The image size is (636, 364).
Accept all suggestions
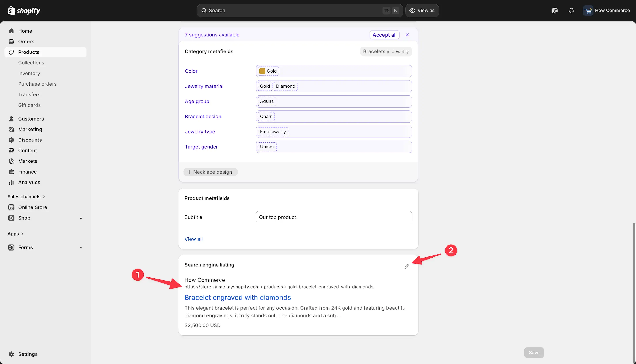pyautogui.click(x=384, y=35)
